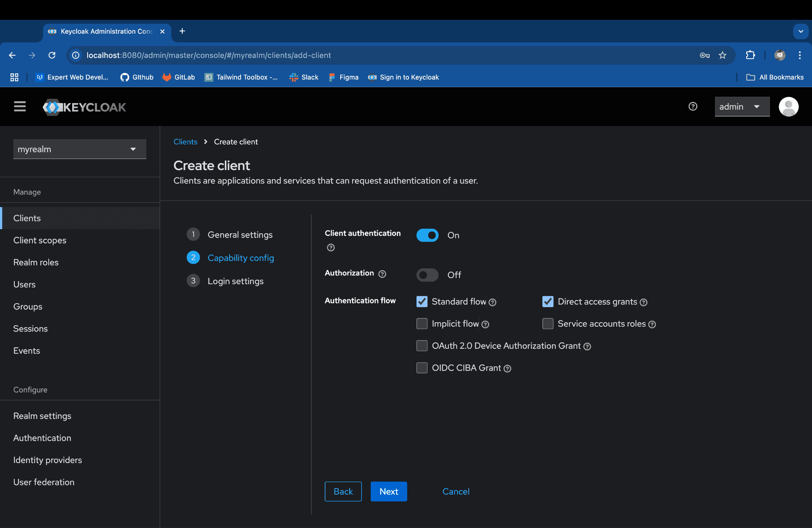The image size is (812, 528).
Task: Click the Authorization help icon
Action: 382,274
